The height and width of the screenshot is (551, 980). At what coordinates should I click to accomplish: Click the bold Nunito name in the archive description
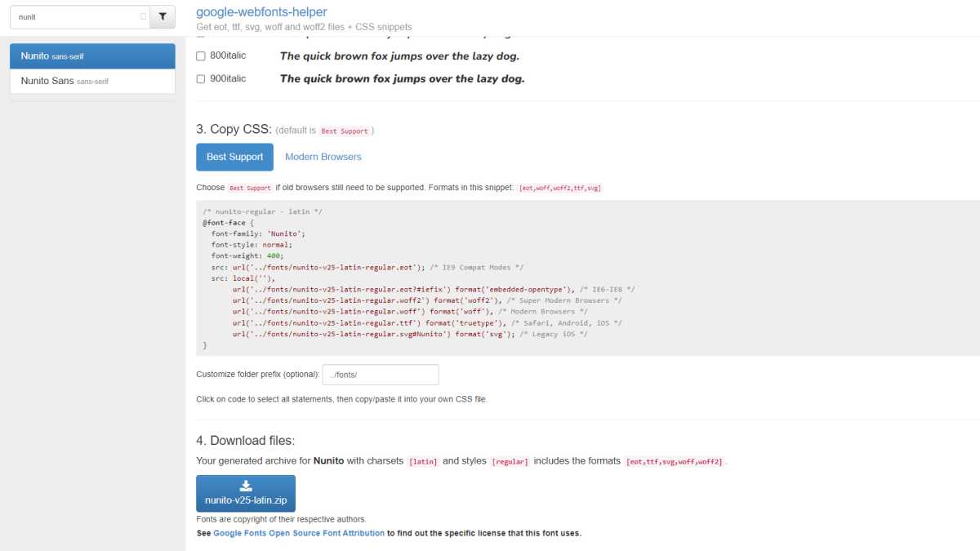click(328, 461)
